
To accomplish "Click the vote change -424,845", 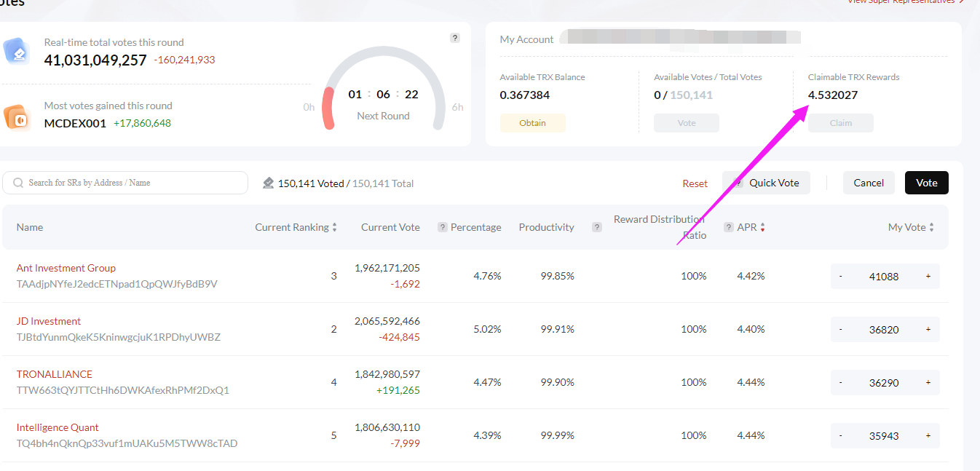I will [399, 337].
